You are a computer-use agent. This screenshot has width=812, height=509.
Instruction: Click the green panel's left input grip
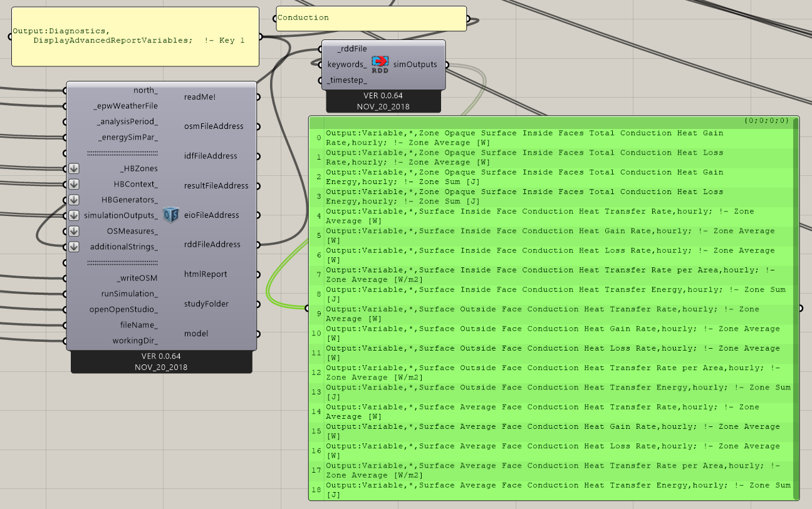pyautogui.click(x=306, y=308)
